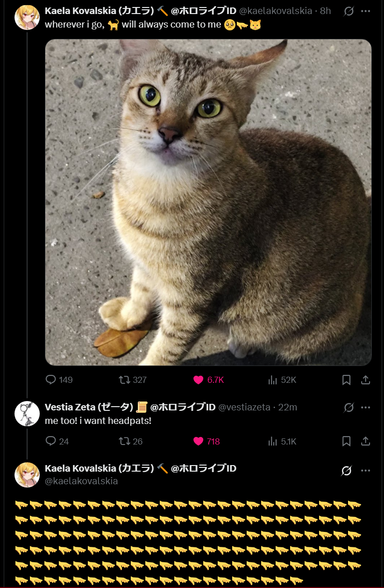Viewport: 384px width, 588px height.
Task: Unlike Vestia Zeta's tweet with 718 likes
Action: (x=199, y=441)
